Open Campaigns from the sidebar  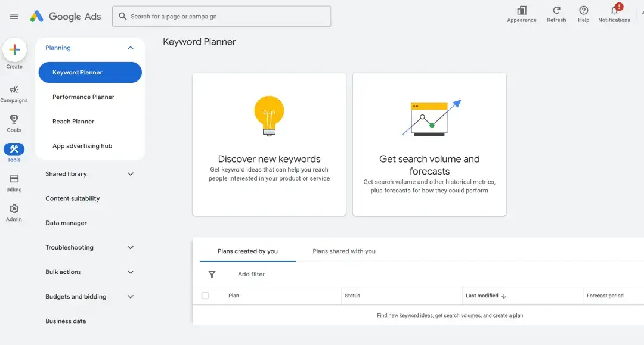(14, 94)
